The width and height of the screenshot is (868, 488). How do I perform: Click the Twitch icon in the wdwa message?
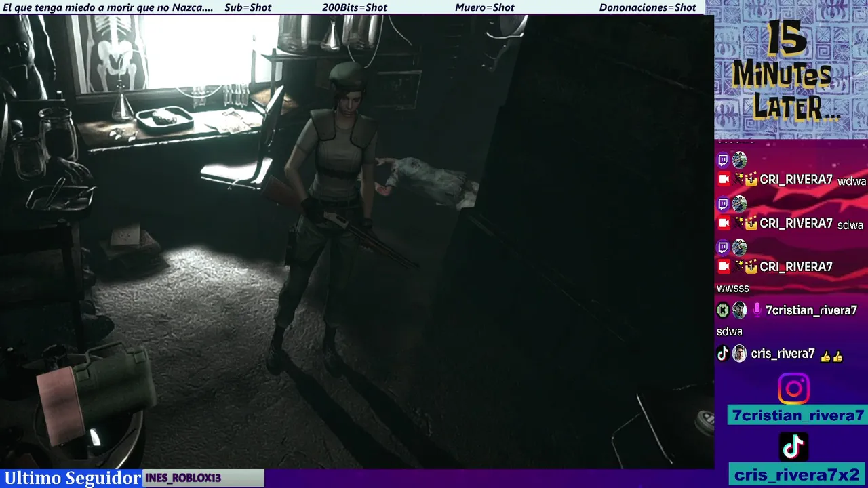click(723, 161)
